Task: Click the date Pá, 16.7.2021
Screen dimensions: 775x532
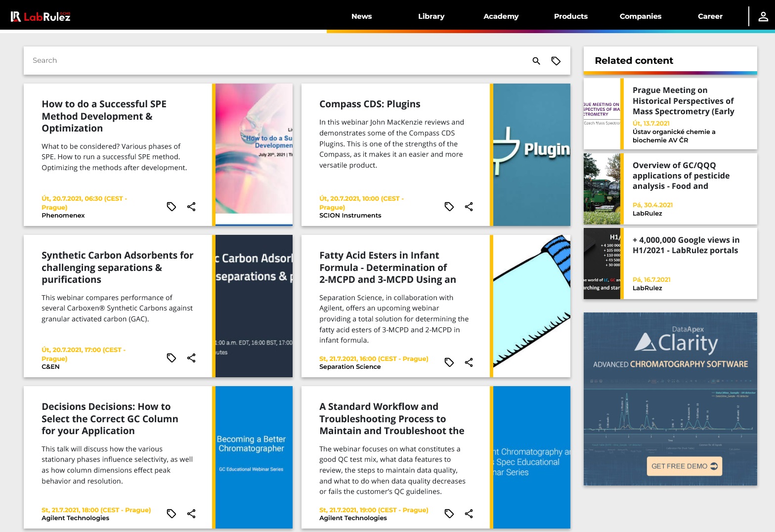Action: point(652,279)
